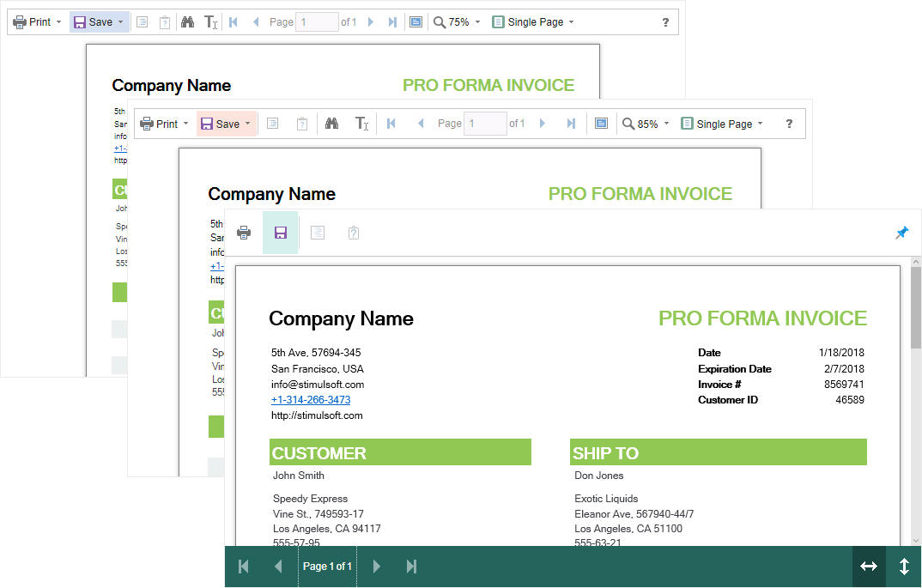Select the Editor text tool in the toolbar
This screenshot has height=588, width=922.
(x=211, y=21)
